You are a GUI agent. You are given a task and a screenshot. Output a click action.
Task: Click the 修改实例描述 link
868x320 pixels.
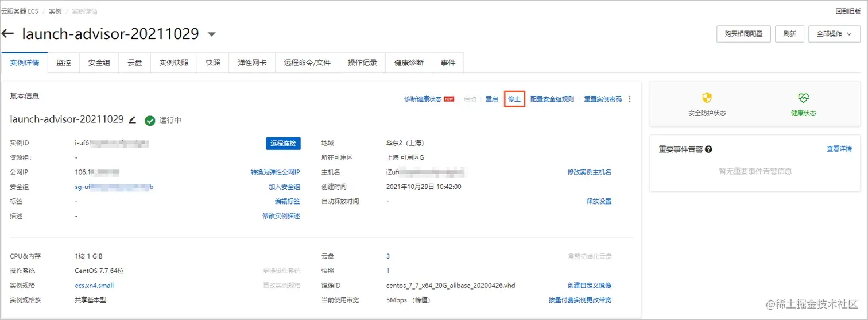click(281, 216)
